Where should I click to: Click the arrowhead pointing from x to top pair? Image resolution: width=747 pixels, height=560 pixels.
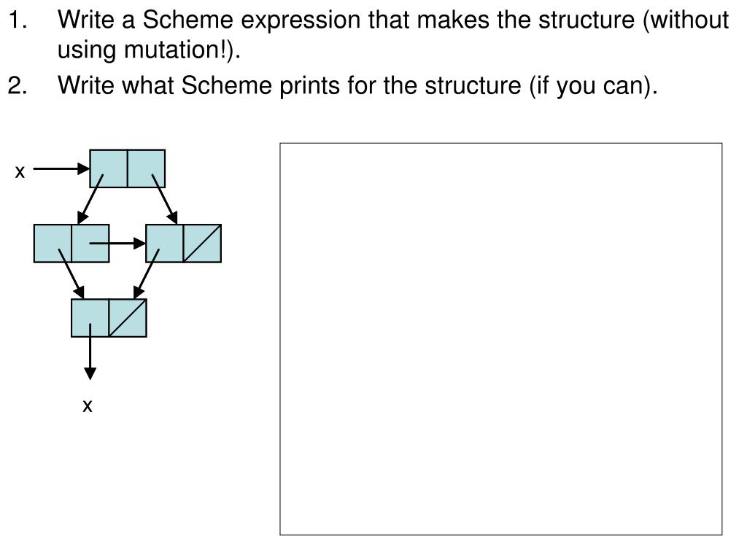(84, 168)
